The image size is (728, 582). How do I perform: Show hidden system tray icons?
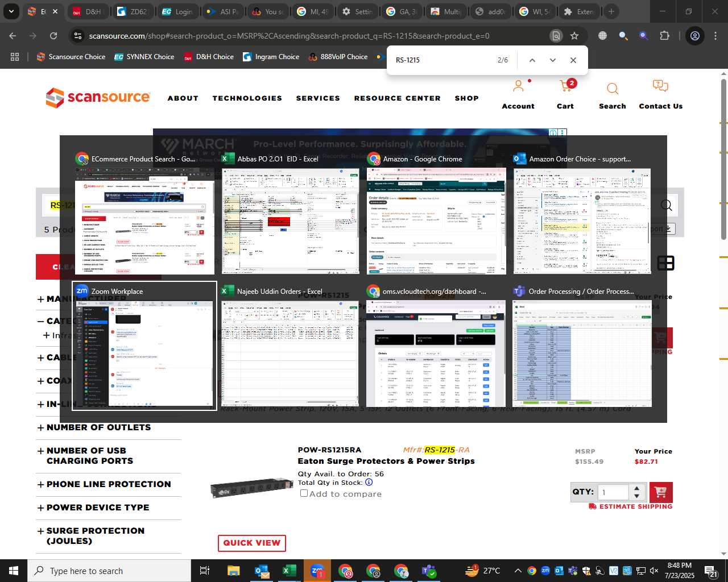(518, 571)
